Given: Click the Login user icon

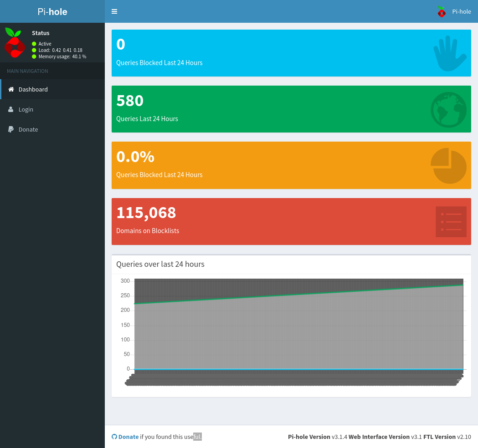Looking at the screenshot, I should 10,109.
